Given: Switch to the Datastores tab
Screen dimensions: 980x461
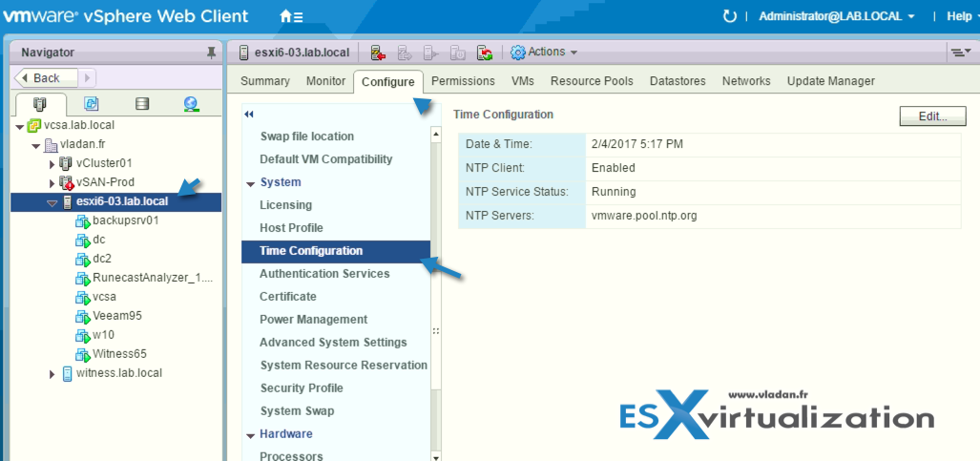Looking at the screenshot, I should pos(678,81).
